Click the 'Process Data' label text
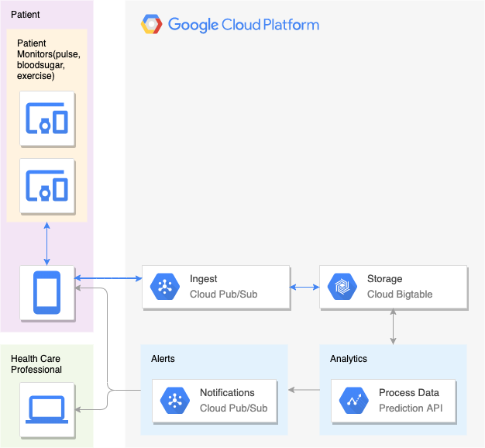 pyautogui.click(x=409, y=393)
